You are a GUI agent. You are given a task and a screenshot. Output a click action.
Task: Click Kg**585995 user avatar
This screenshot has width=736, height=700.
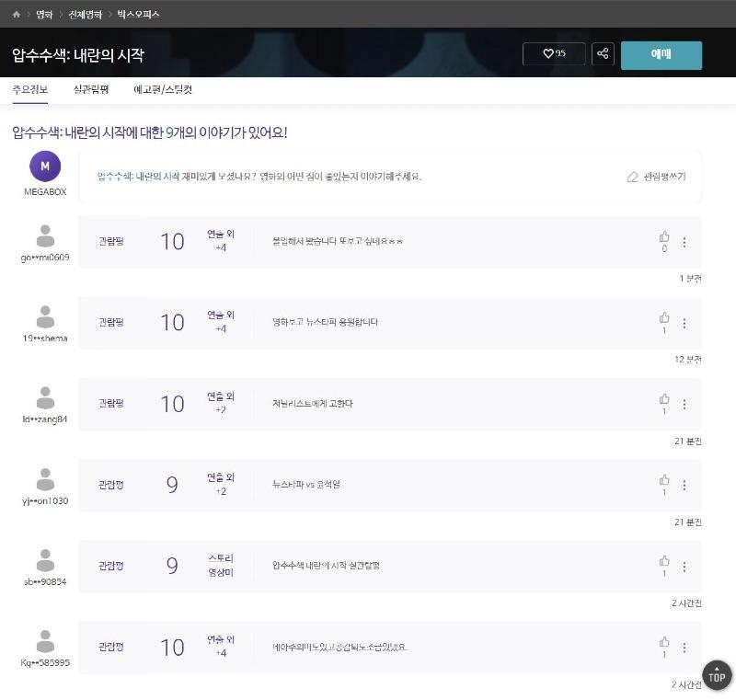[45, 641]
